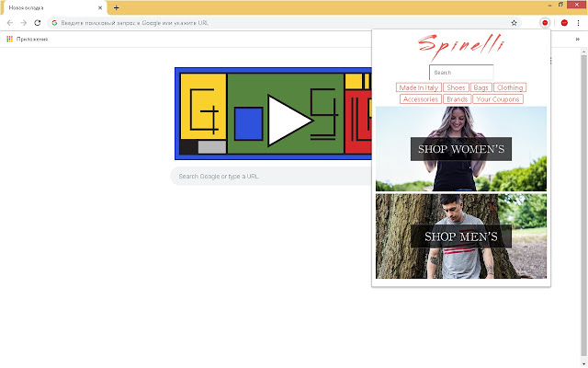Click Shop Men's banner
Image resolution: width=588 pixels, height=368 pixels.
[x=461, y=236]
